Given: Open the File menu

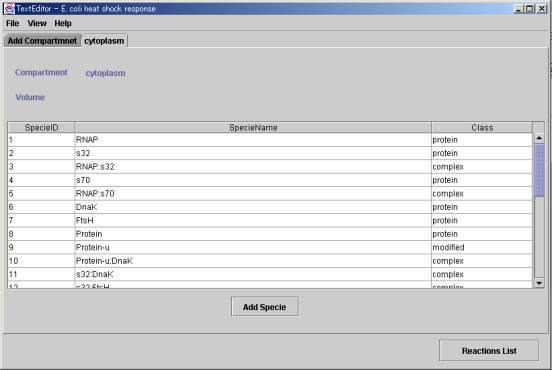Looking at the screenshot, I should [x=13, y=23].
